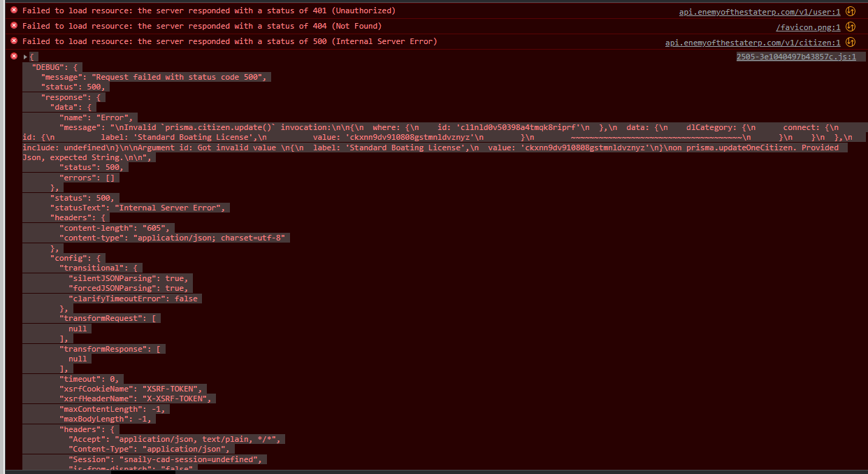Click the empty "errors" array line
868x474 pixels.
point(89,177)
